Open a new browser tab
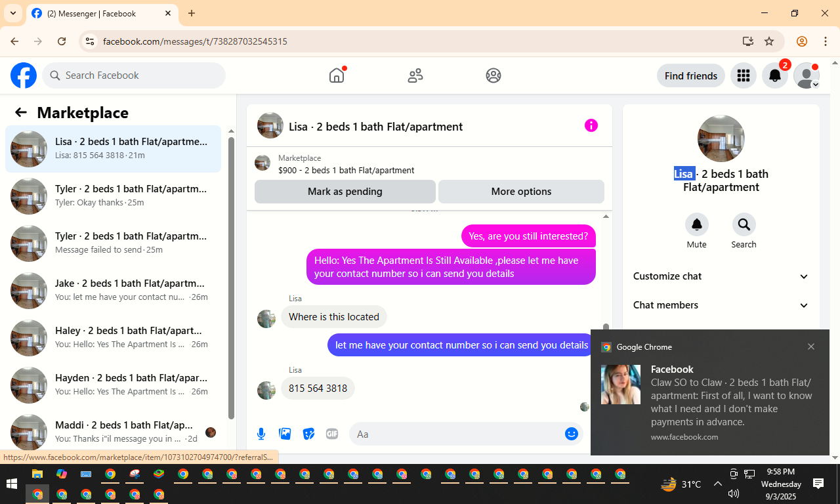This screenshot has width=840, height=504. (192, 13)
